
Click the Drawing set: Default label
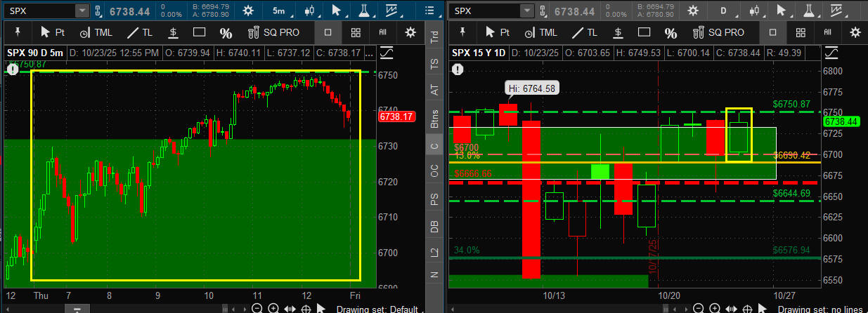377,309
